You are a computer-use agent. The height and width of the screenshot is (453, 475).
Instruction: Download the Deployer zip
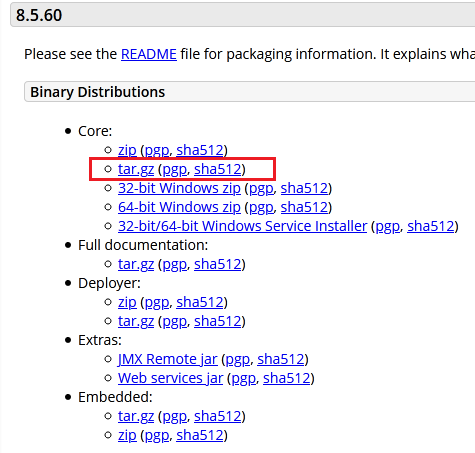(x=127, y=302)
